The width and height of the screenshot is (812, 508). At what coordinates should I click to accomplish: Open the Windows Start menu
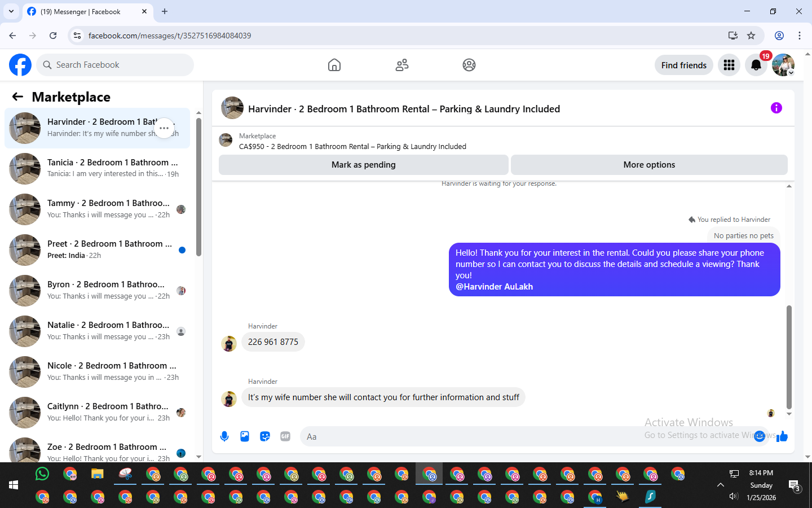click(x=14, y=485)
